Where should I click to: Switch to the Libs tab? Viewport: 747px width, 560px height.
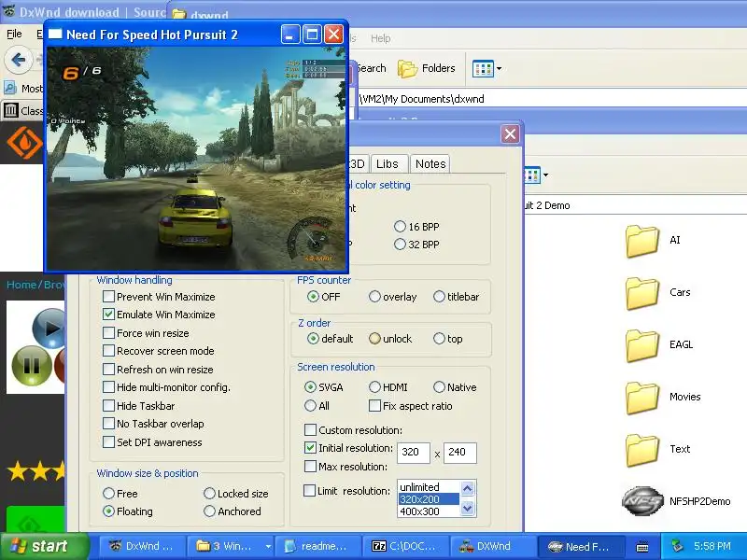[388, 164]
